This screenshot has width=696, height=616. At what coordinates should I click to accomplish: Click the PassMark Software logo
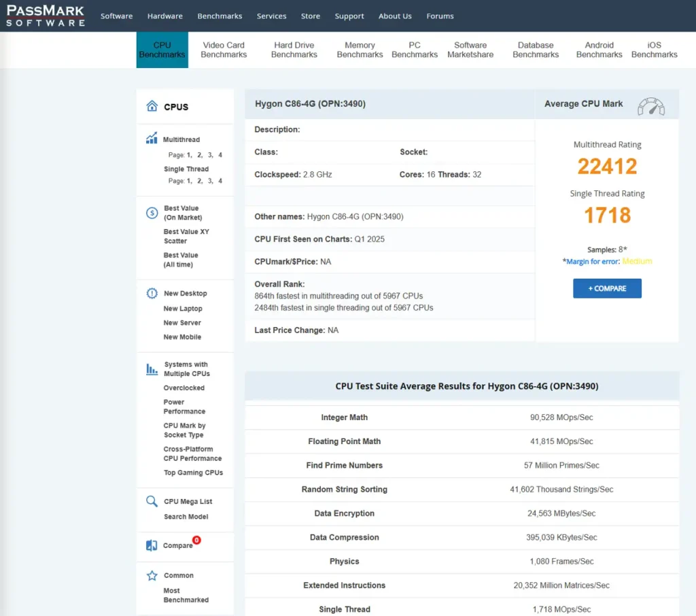coord(45,16)
